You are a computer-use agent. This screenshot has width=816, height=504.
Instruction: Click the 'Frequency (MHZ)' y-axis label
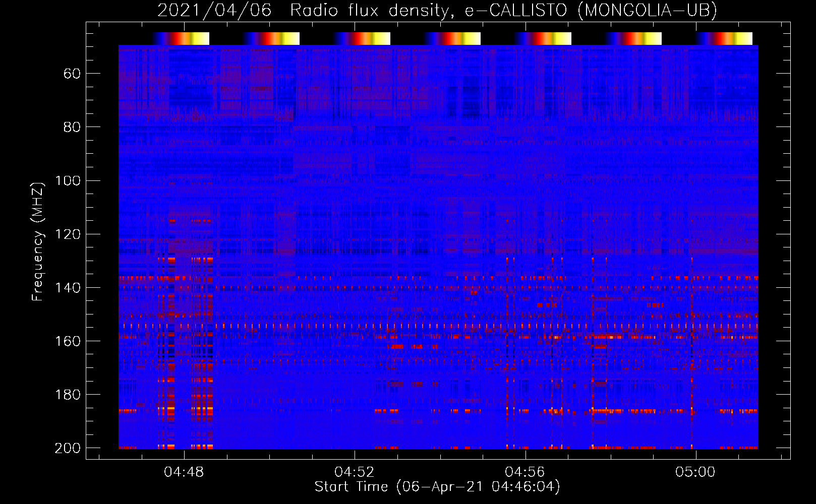pyautogui.click(x=38, y=241)
